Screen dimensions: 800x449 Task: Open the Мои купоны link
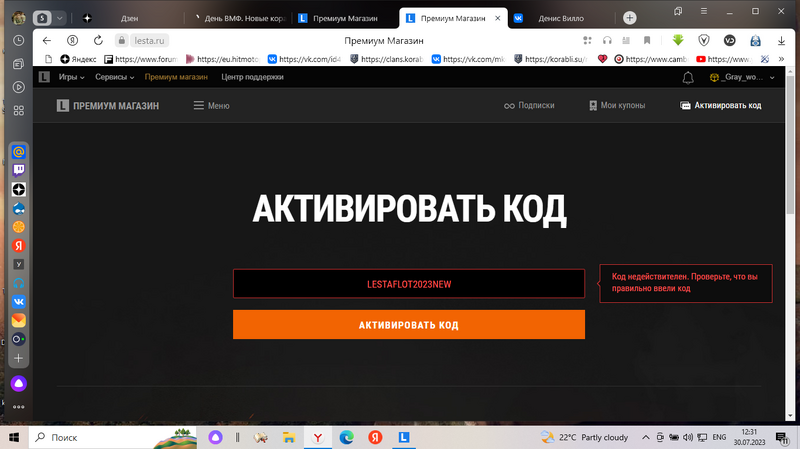tap(616, 105)
